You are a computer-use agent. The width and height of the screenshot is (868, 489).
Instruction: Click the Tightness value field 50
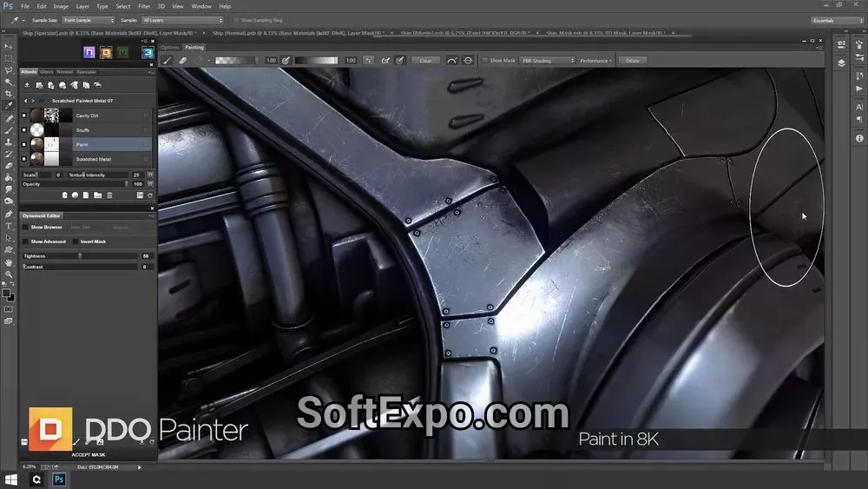pyautogui.click(x=146, y=256)
